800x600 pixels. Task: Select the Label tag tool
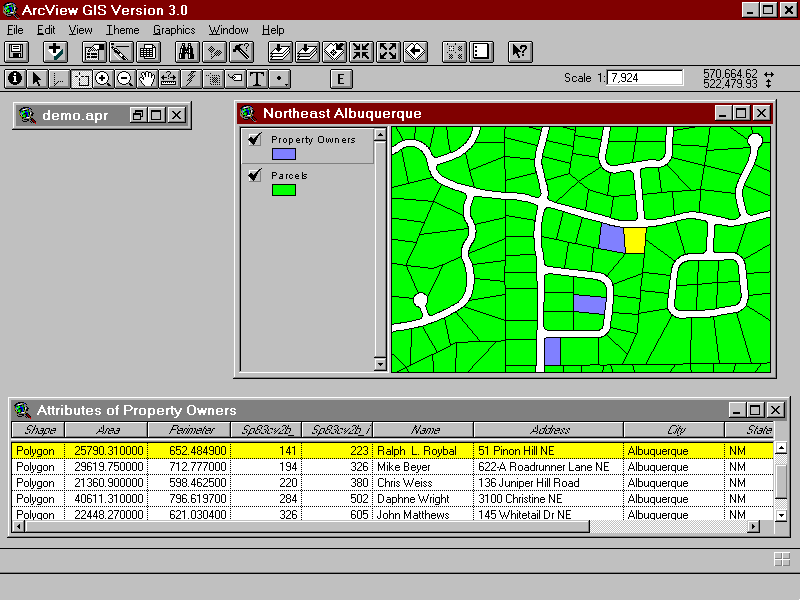click(x=235, y=79)
